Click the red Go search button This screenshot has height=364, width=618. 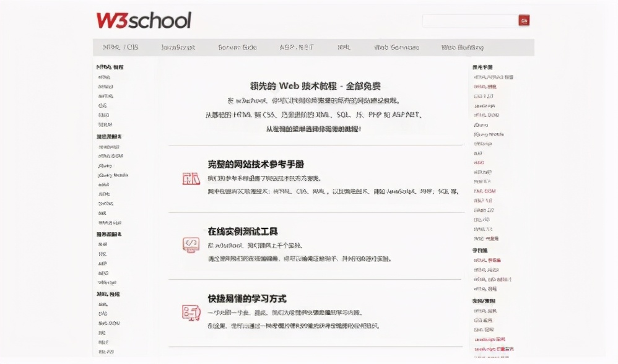(x=524, y=20)
